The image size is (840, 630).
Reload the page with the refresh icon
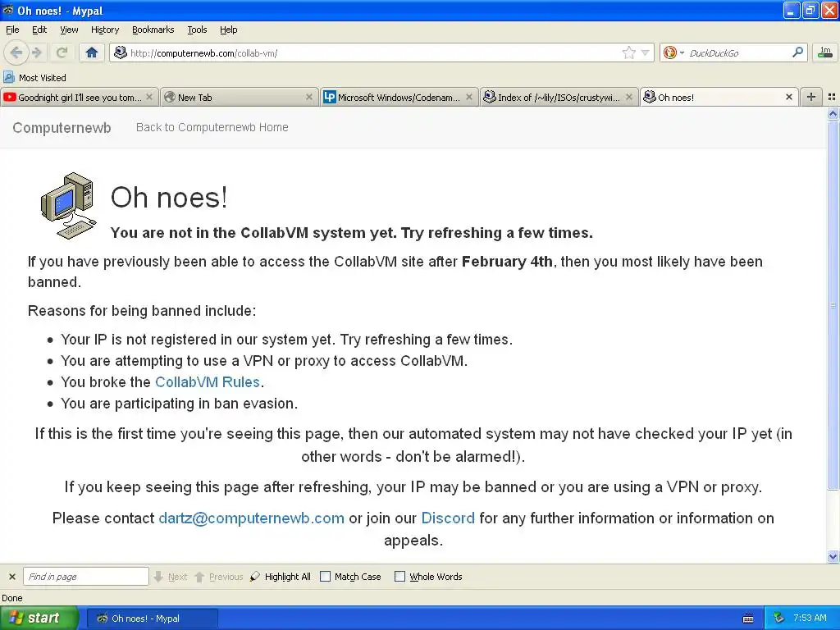pyautogui.click(x=62, y=52)
